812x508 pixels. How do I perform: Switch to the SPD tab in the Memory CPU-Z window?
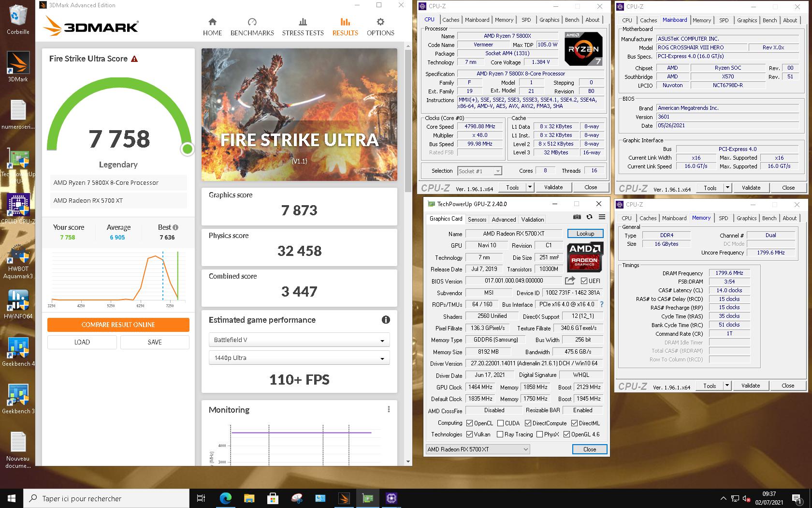coord(723,218)
